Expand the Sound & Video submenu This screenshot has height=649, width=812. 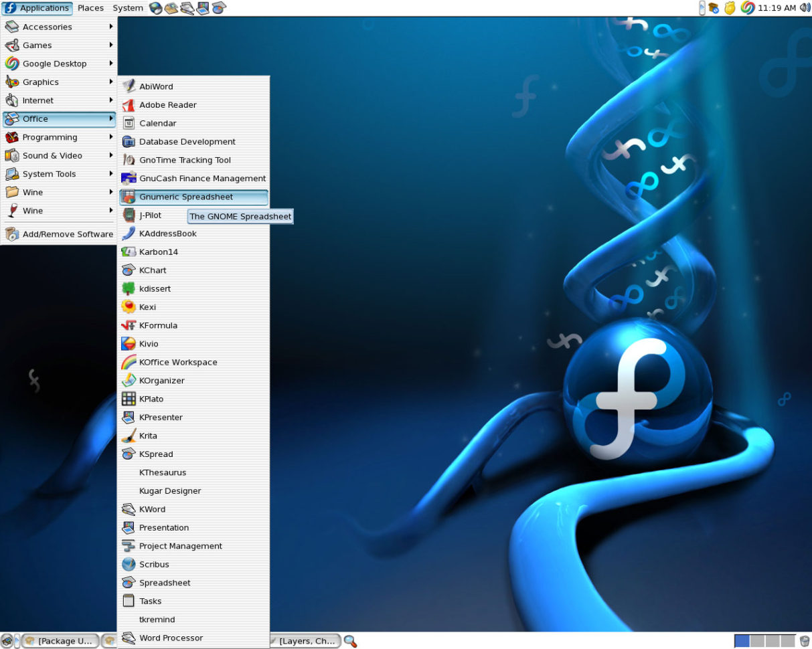(x=59, y=155)
